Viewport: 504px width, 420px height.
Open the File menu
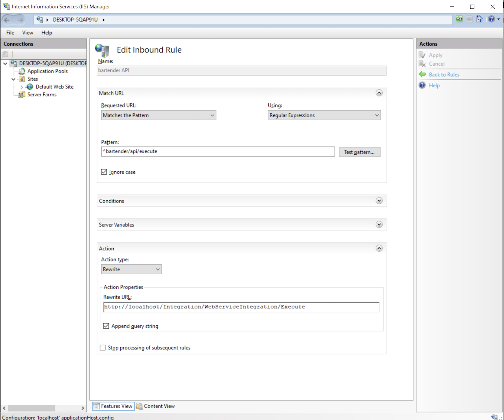pyautogui.click(x=10, y=33)
